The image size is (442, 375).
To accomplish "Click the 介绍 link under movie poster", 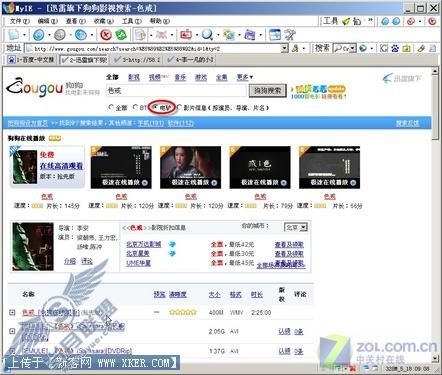I will click(x=70, y=261).
